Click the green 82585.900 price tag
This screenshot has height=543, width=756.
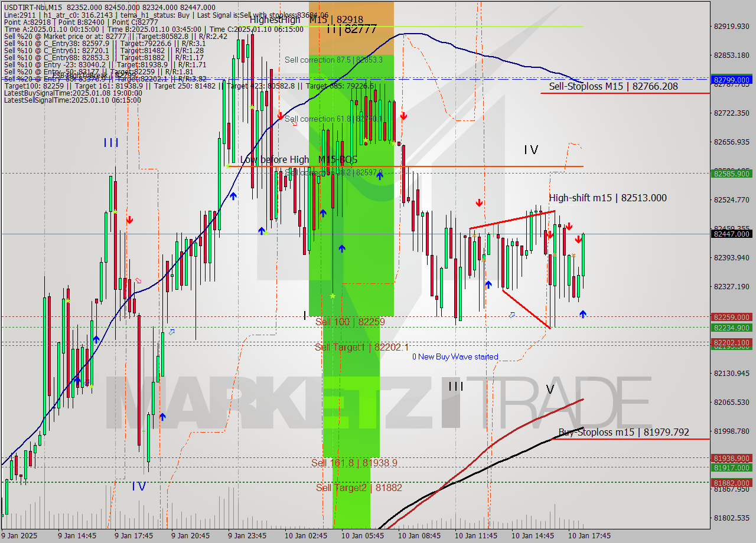point(732,173)
